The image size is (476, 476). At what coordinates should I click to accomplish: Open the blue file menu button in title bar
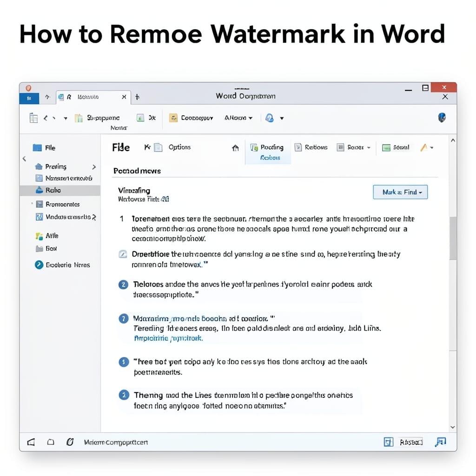click(x=29, y=99)
